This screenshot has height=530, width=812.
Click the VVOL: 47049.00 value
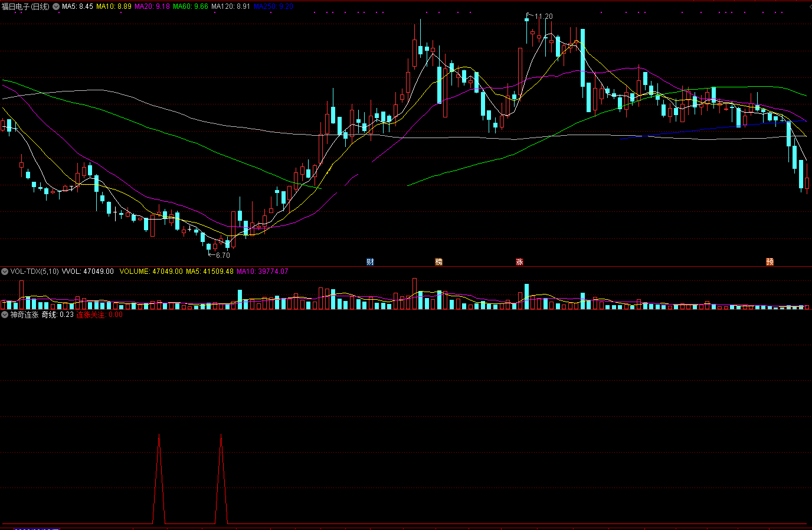click(x=88, y=271)
